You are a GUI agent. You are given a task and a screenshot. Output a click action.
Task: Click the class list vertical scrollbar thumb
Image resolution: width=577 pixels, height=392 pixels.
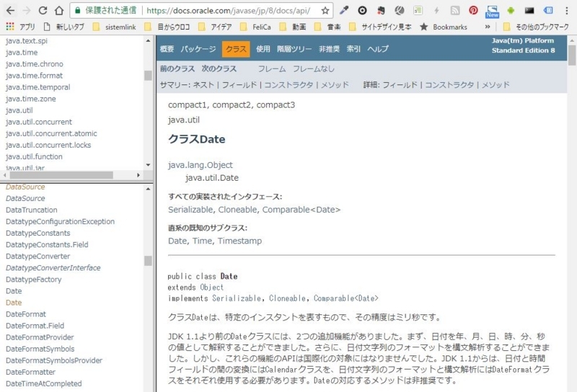point(148,261)
